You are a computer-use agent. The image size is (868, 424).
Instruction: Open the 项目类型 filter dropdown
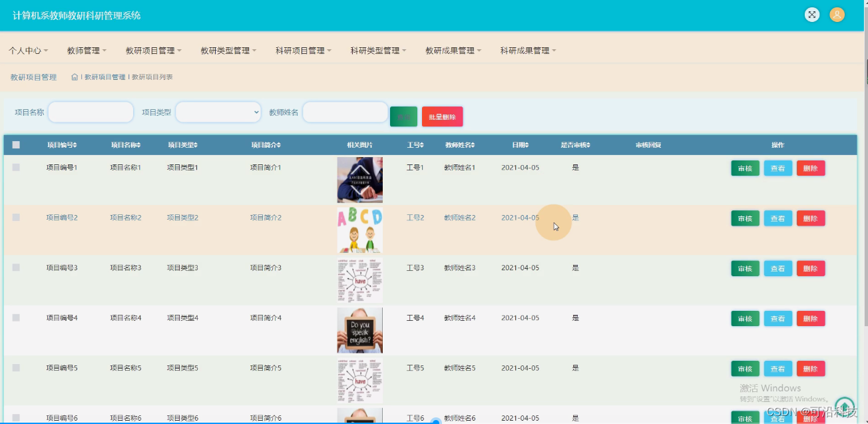coord(218,112)
